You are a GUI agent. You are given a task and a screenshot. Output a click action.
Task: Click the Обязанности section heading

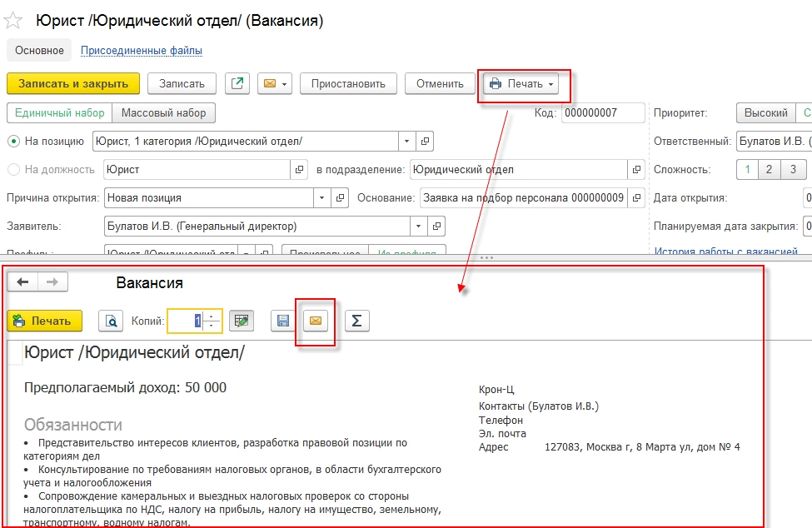pyautogui.click(x=73, y=425)
